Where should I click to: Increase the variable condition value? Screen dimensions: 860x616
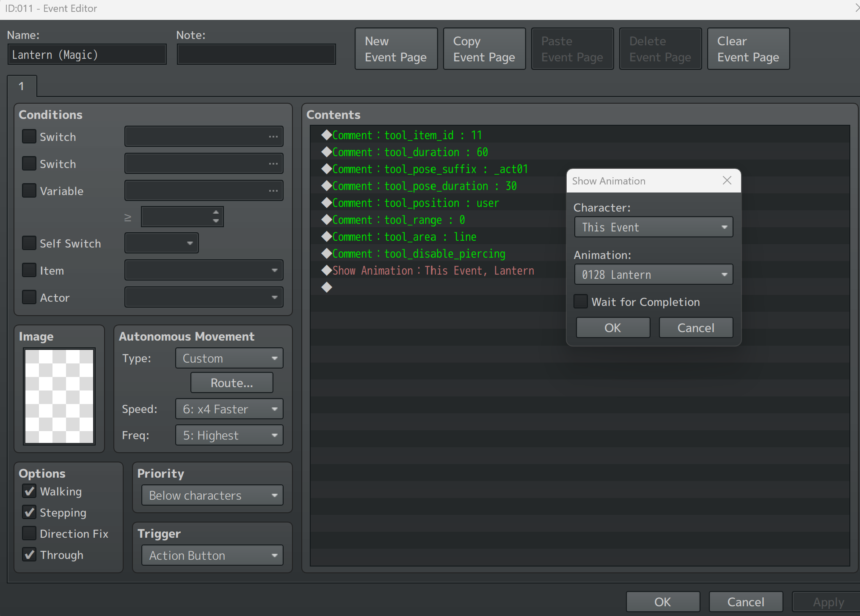click(x=216, y=212)
